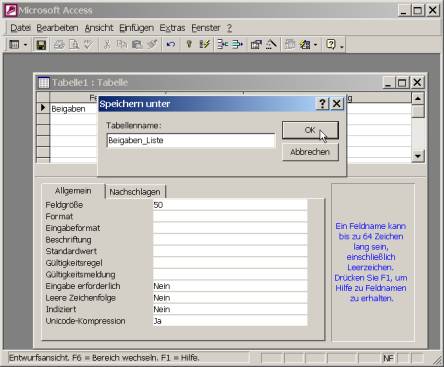Open the Einfügen menu
Screen dimensions: 444x367
tap(137, 28)
